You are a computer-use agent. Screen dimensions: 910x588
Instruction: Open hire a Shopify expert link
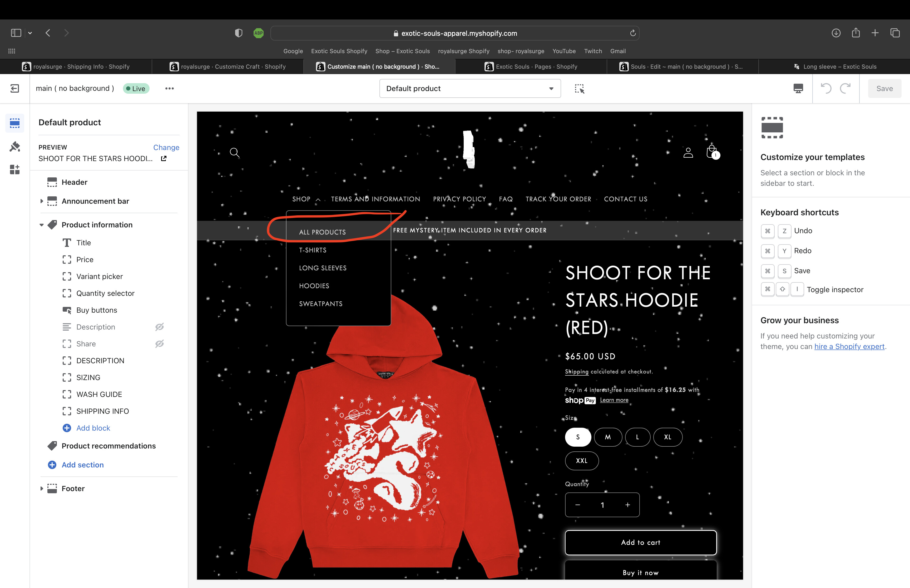[x=849, y=346]
